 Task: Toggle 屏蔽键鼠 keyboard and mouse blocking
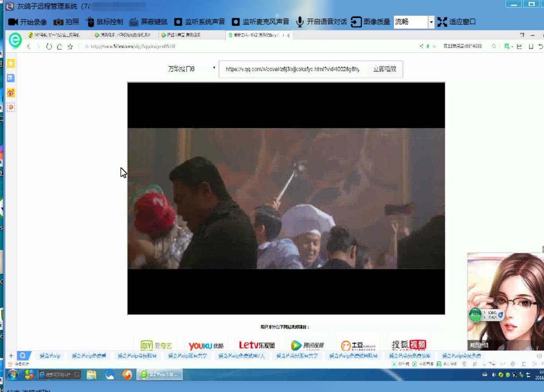tap(148, 22)
